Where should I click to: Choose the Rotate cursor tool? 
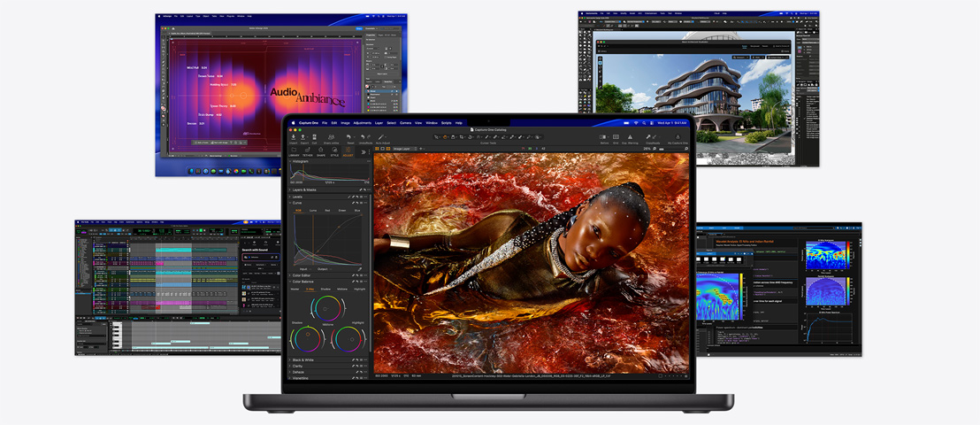coord(470,137)
